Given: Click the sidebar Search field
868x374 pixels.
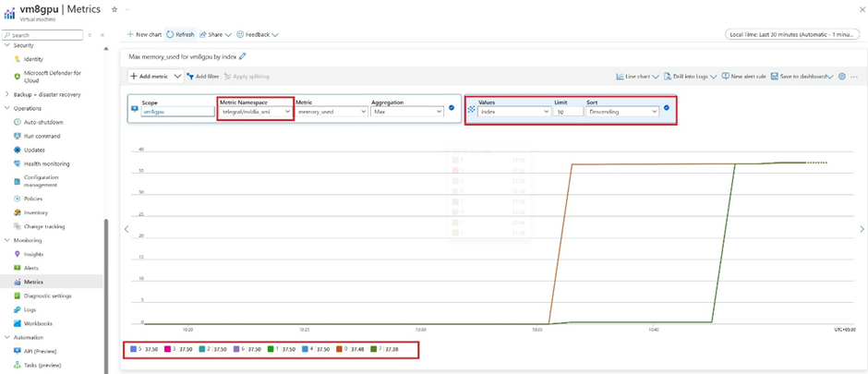Looking at the screenshot, I should 42,35.
